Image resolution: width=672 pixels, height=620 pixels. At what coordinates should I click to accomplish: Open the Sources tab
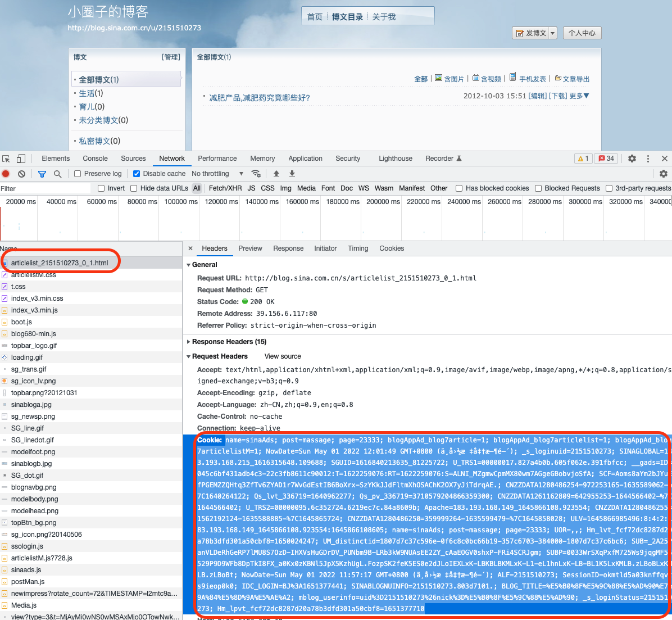[x=133, y=159]
